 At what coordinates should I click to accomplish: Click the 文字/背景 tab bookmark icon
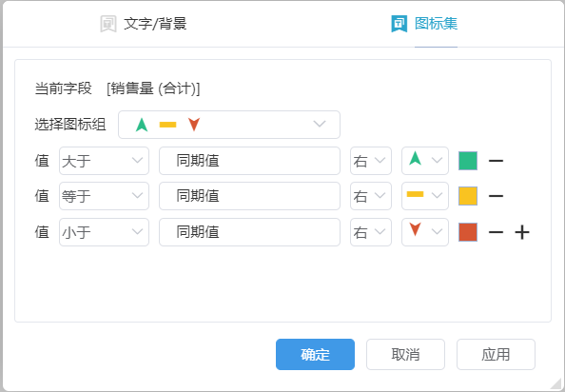click(x=108, y=24)
